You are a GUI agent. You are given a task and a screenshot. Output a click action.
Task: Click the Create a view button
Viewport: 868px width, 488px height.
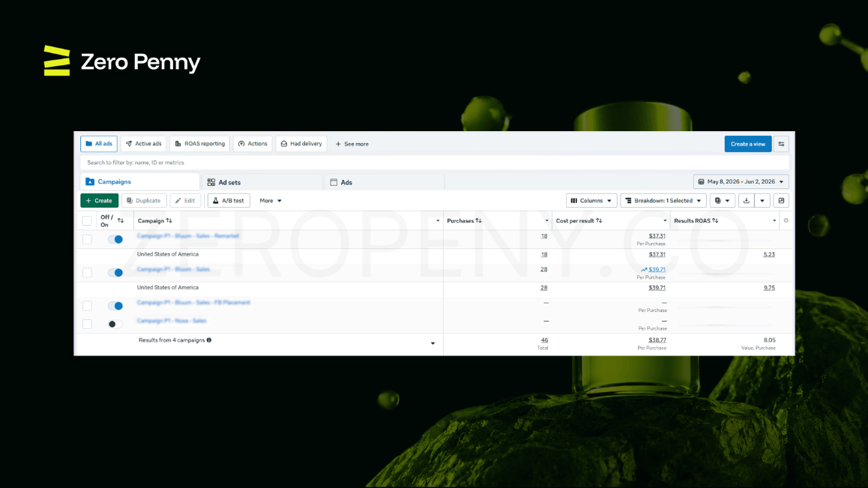pos(748,144)
